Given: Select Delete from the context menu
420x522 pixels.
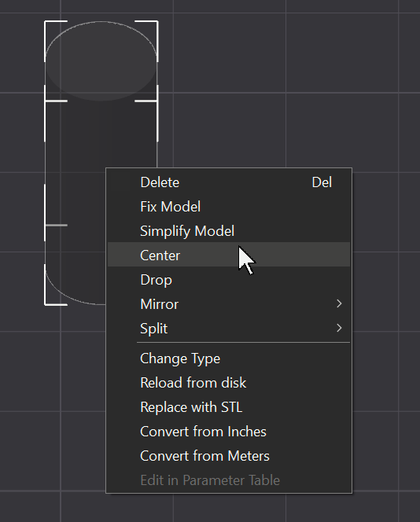Looking at the screenshot, I should point(229,182).
